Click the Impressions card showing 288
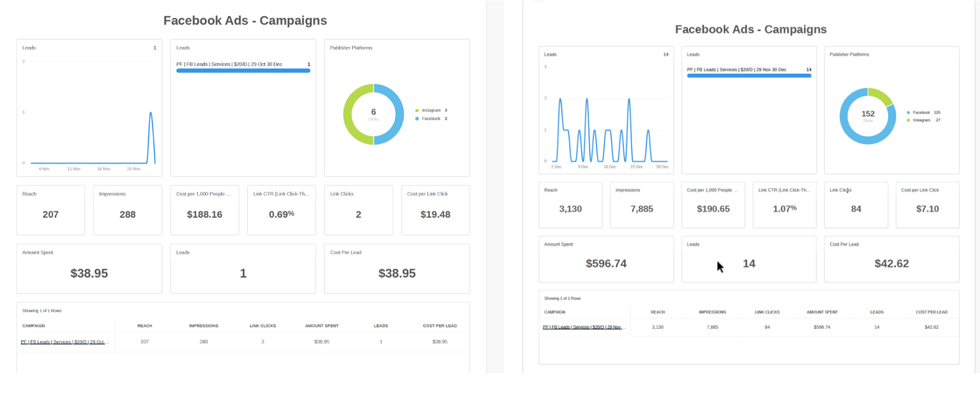Viewport: 980px width, 400px height. click(127, 210)
